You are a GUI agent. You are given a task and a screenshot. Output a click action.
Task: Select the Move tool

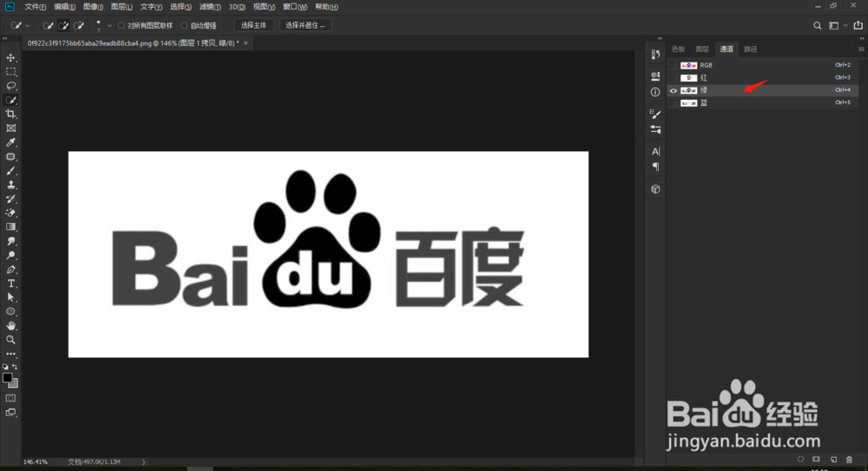[x=10, y=57]
